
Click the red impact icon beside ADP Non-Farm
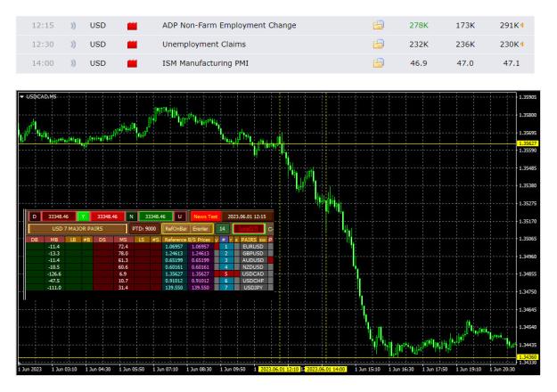tap(132, 26)
